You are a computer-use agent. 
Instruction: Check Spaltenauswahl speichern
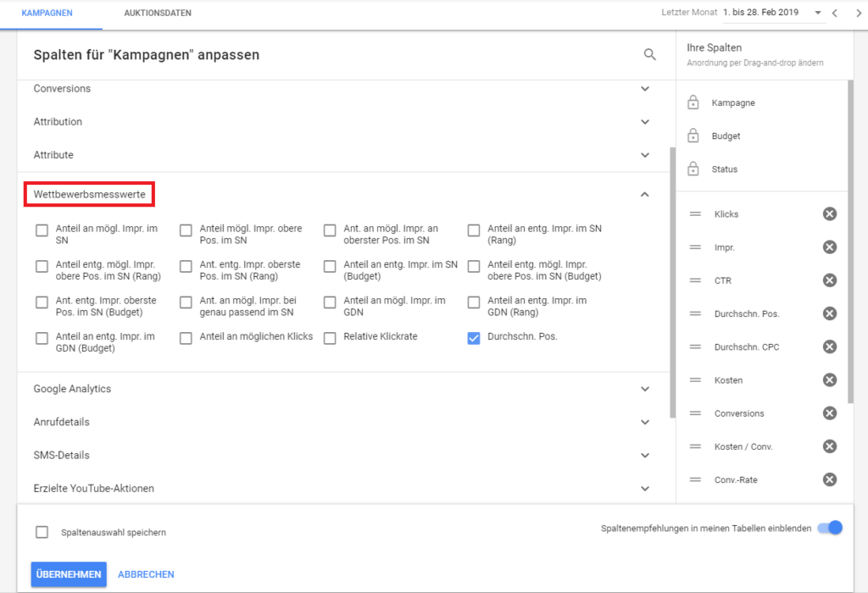[42, 532]
